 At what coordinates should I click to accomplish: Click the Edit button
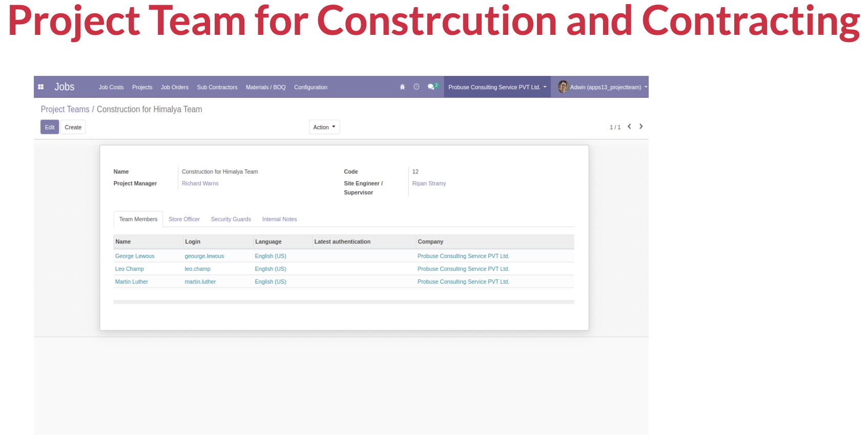[x=50, y=127]
